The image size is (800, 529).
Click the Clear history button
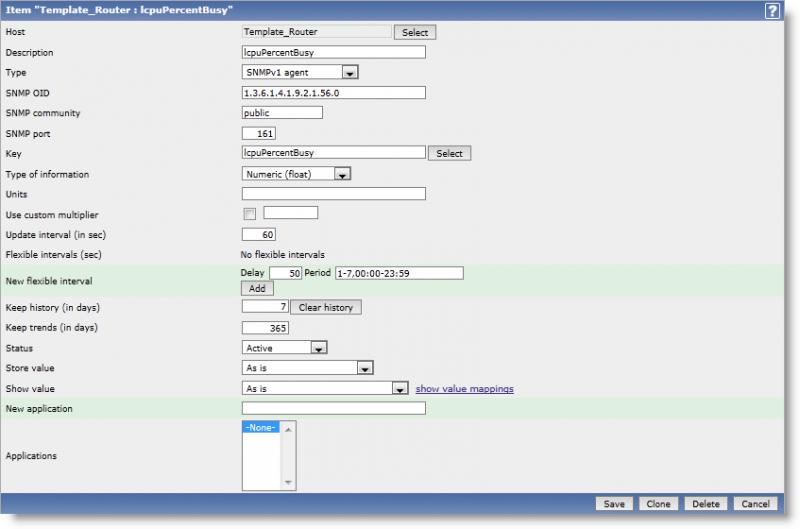click(326, 307)
